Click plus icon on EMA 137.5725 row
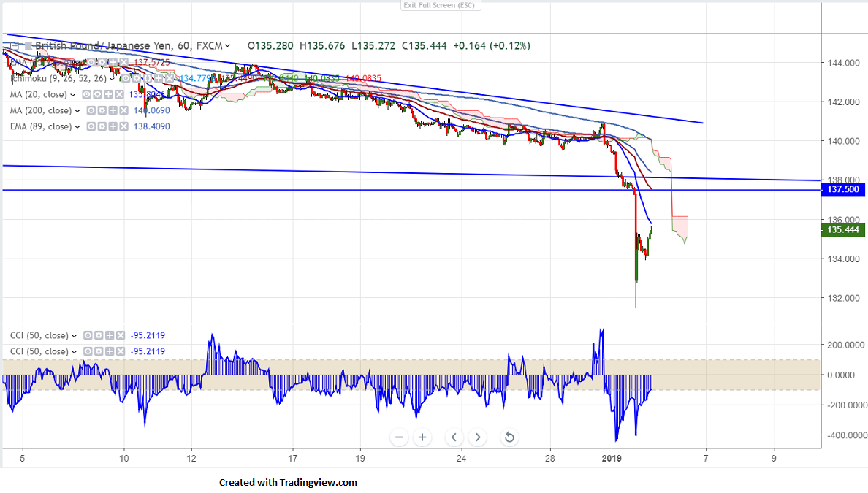The height and width of the screenshot is (493, 868). coord(113,62)
